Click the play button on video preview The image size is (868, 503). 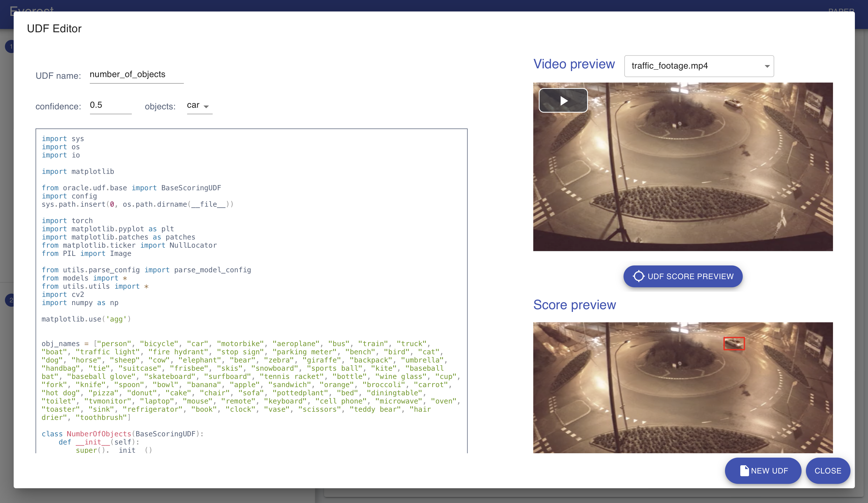click(563, 100)
